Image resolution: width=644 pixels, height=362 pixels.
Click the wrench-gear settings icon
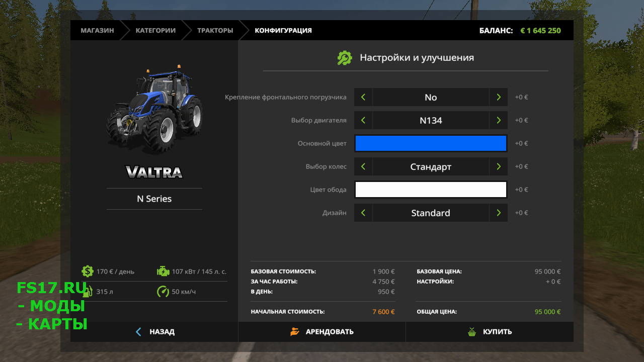345,58
